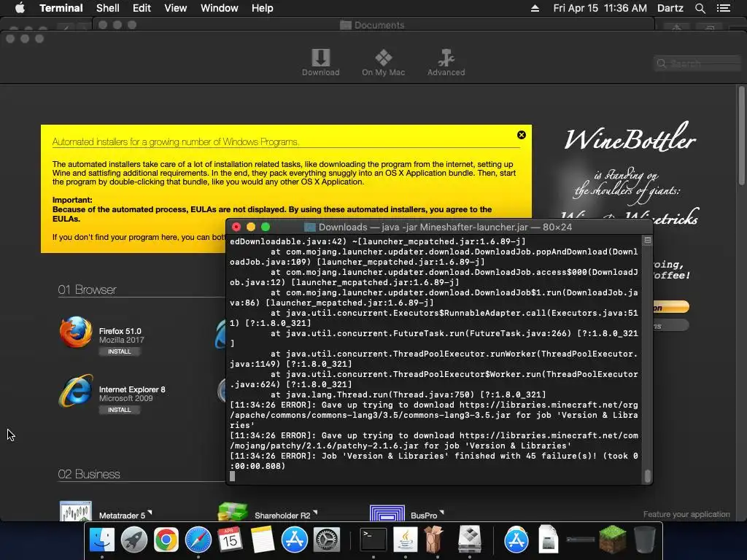Screen dimensions: 747x560
Task: Open Notification Center list icon
Action: (x=723, y=8)
